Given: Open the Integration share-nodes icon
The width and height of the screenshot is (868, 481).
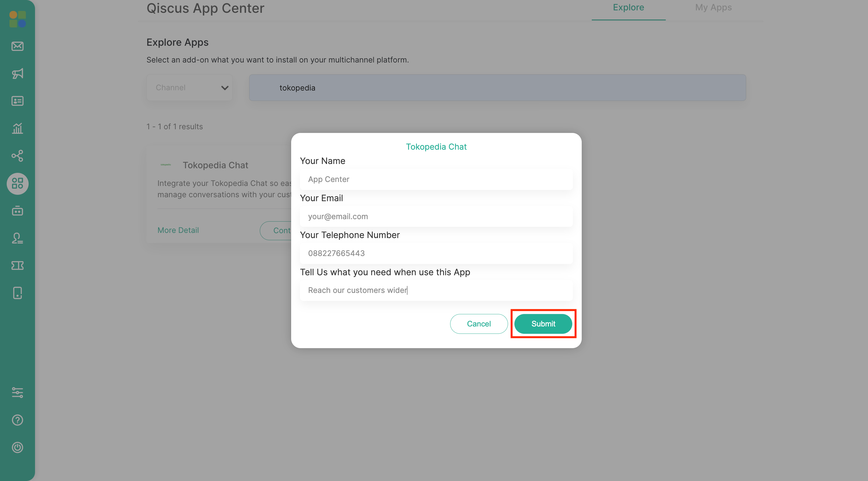Looking at the screenshot, I should click(x=18, y=156).
